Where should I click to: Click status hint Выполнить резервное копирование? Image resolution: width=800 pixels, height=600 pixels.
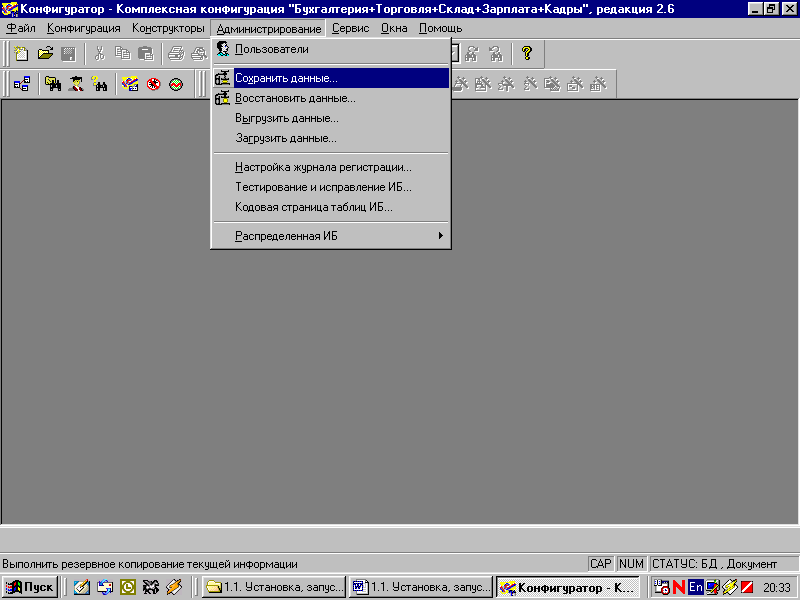click(149, 564)
